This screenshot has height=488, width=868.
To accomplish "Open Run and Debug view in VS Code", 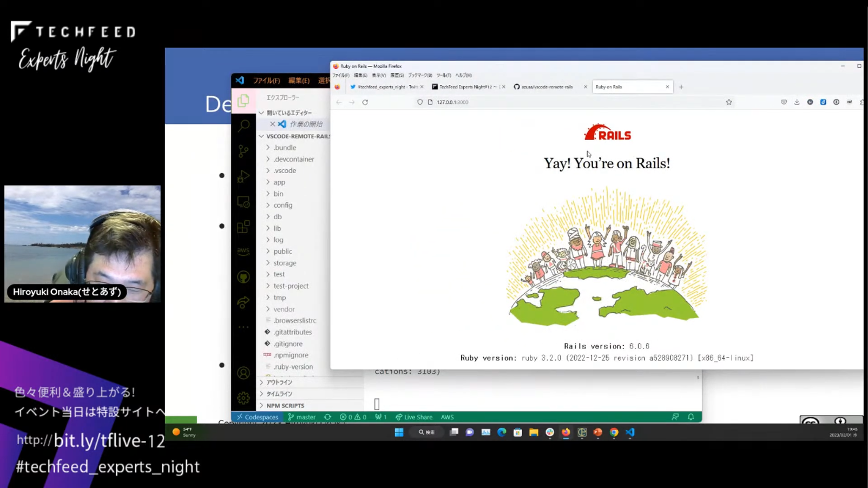I will coord(244,176).
